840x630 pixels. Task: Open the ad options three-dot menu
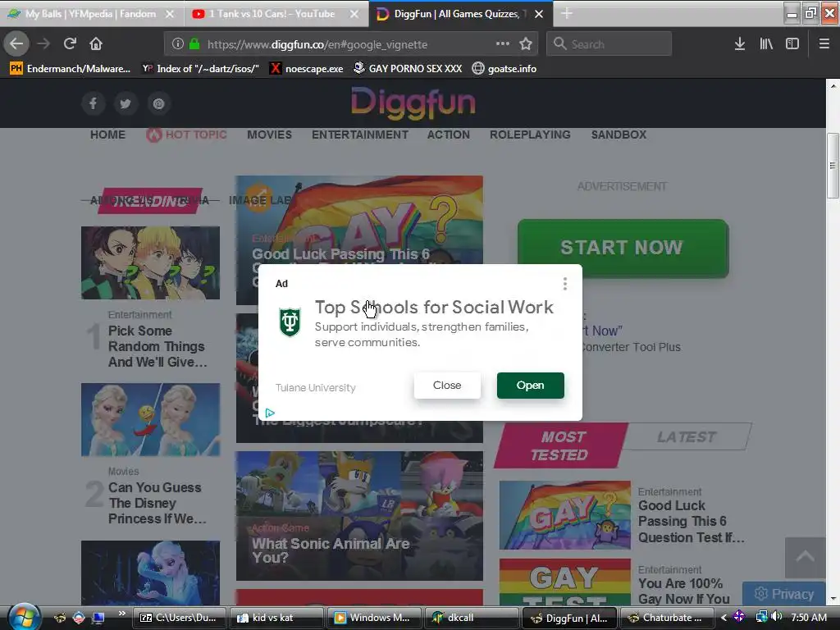pos(564,284)
